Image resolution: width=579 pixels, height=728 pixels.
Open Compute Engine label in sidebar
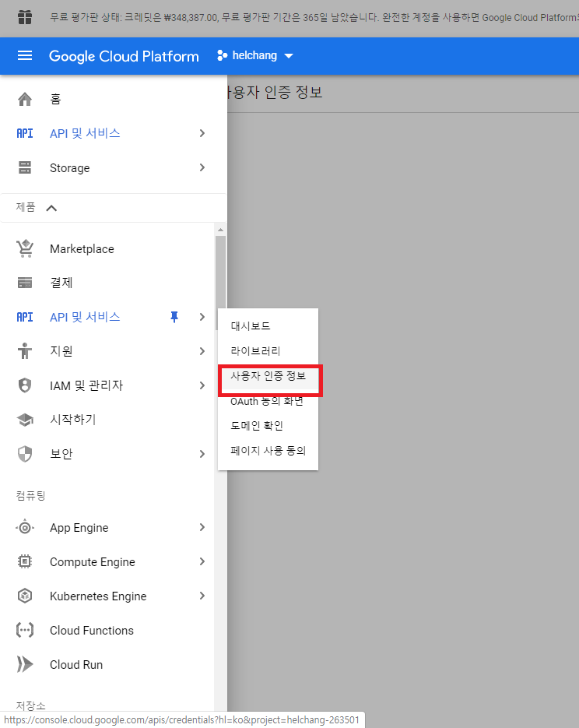[x=93, y=562]
